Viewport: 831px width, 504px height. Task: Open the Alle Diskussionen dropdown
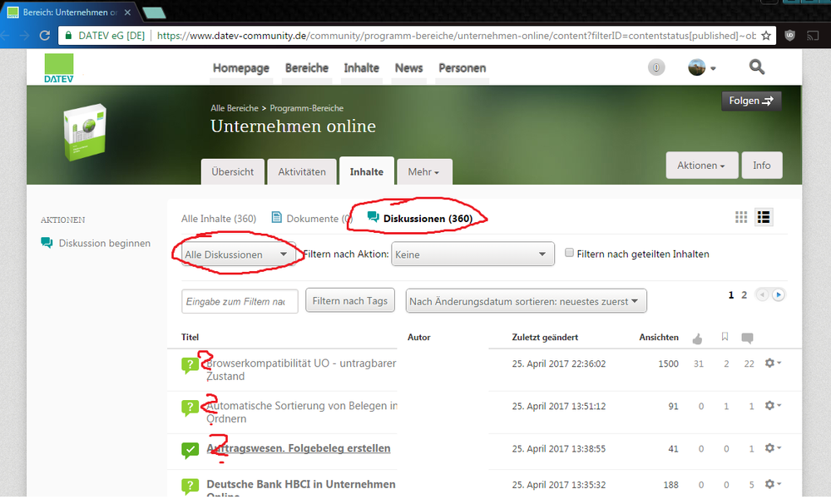tap(237, 254)
